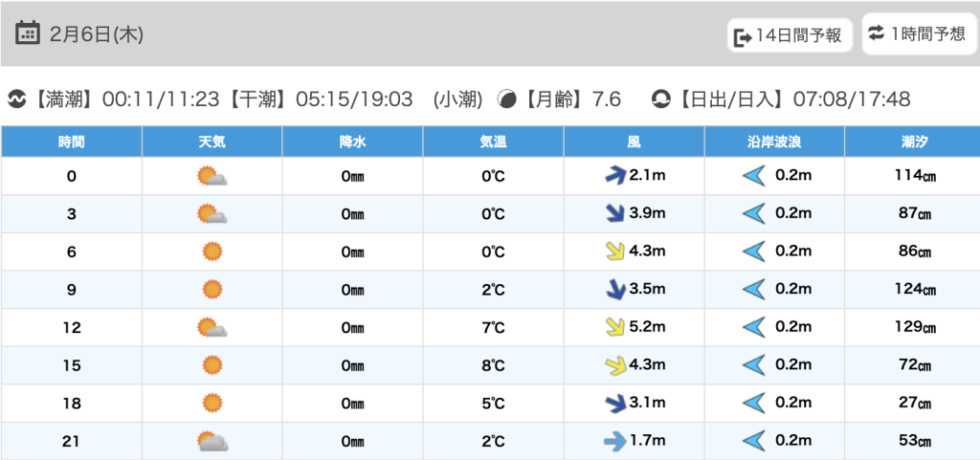Select the 天気 column header

(212, 142)
